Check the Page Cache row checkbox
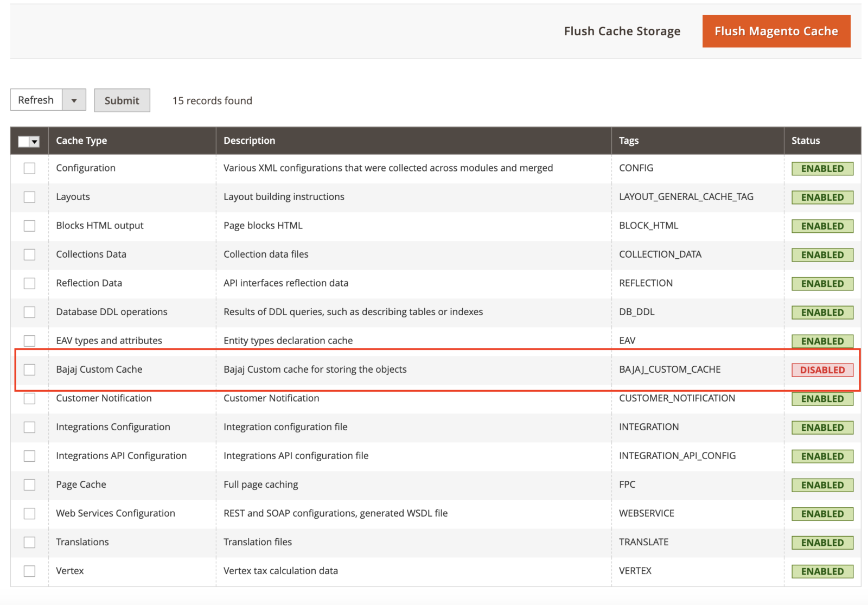868x605 pixels. (x=29, y=485)
